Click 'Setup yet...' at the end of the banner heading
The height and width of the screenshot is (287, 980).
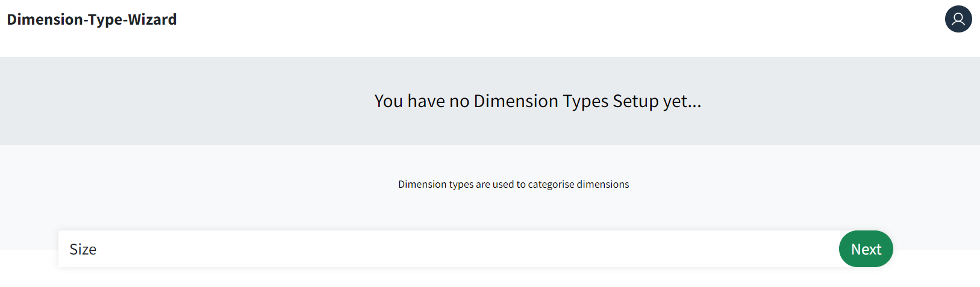[657, 101]
